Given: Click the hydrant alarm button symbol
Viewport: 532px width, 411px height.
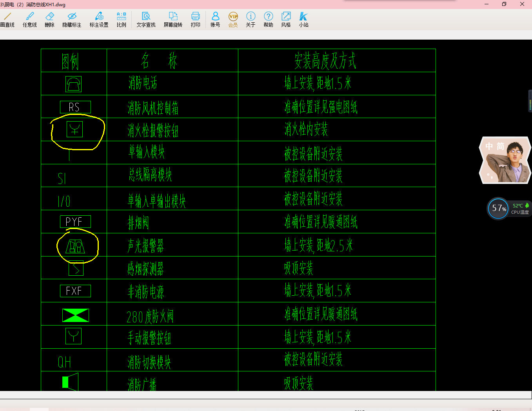Looking at the screenshot, I should click(74, 129).
